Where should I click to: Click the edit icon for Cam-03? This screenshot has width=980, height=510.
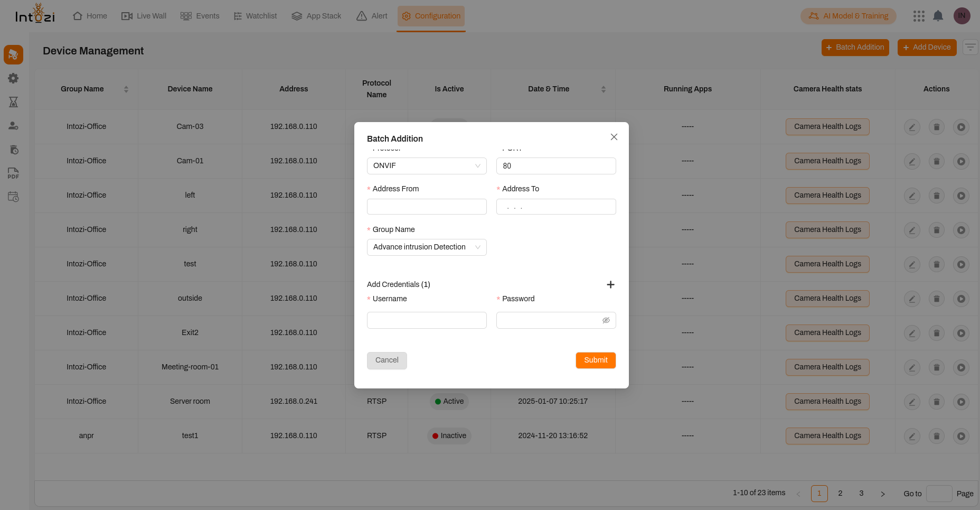(x=912, y=127)
